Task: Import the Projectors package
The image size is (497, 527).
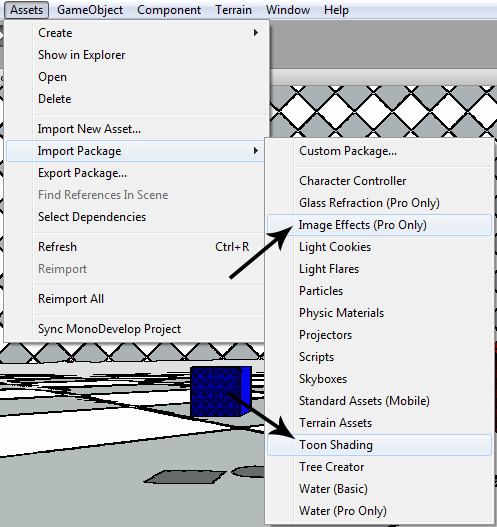Action: [x=379, y=335]
